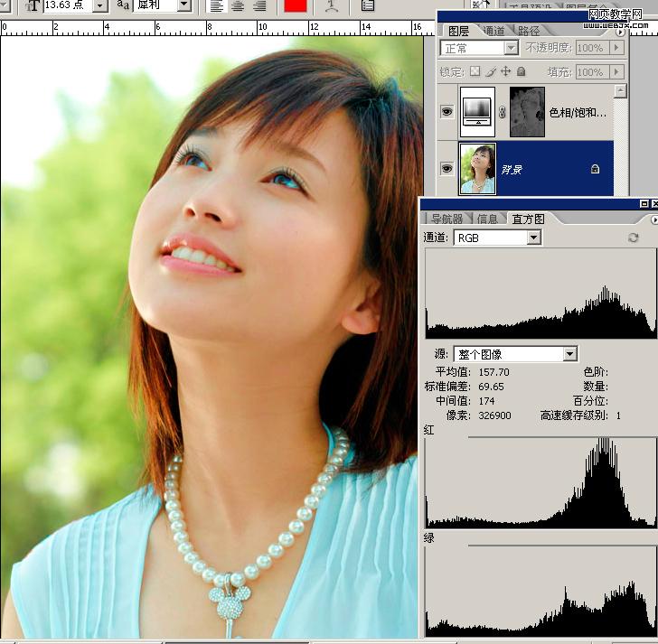
Task: Click the link icon on Hue/Saturation layer
Action: coord(503,112)
